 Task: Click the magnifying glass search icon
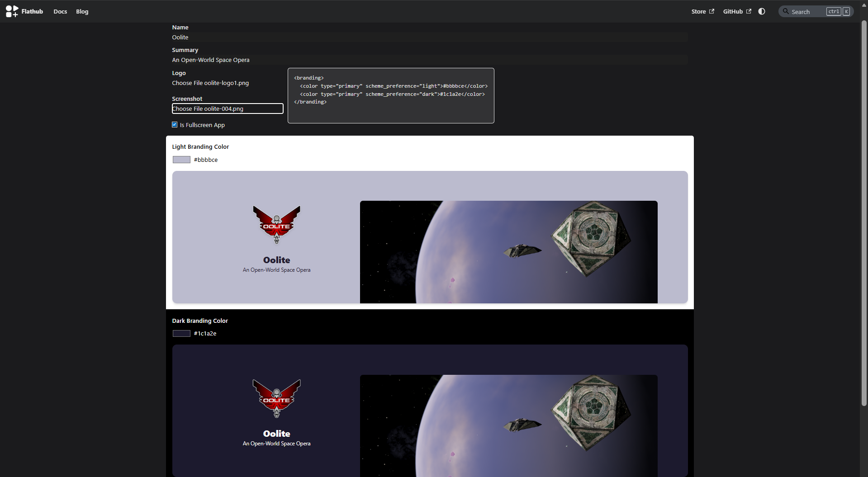coord(786,11)
